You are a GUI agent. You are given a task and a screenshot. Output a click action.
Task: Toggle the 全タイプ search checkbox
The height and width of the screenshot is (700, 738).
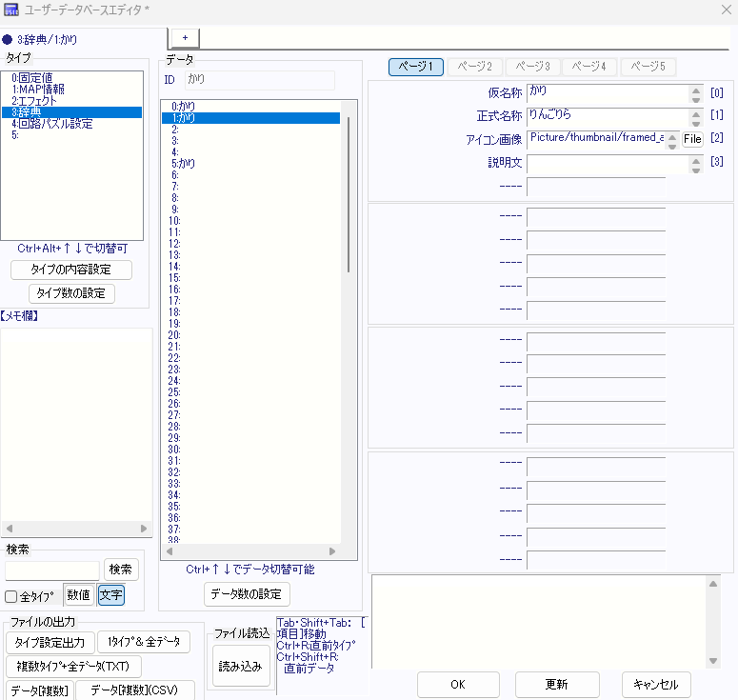pos(11,597)
